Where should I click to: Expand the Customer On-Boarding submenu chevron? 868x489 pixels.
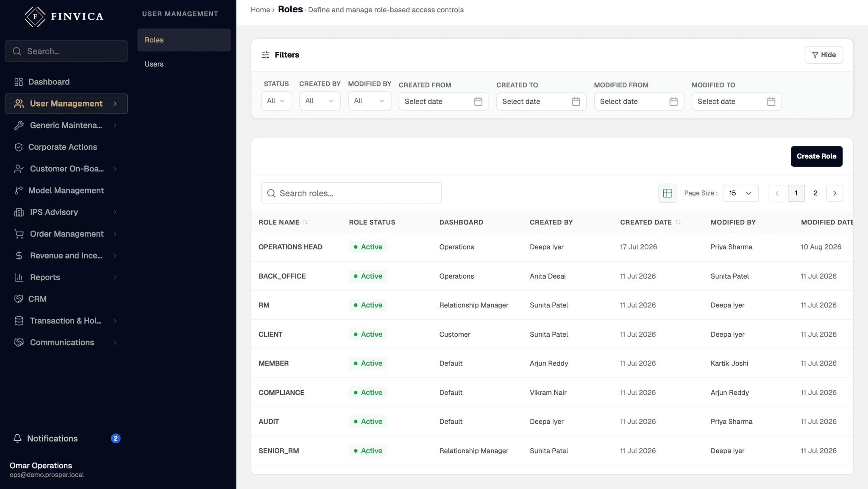(115, 169)
